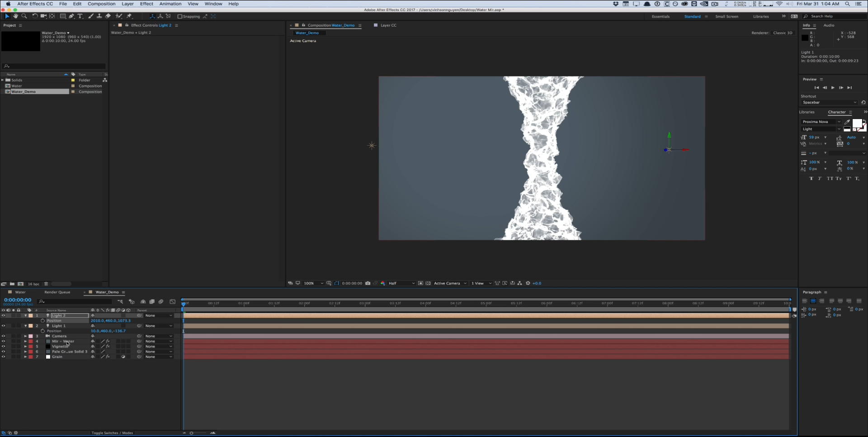Click the Light 2 peach label color

point(31,316)
